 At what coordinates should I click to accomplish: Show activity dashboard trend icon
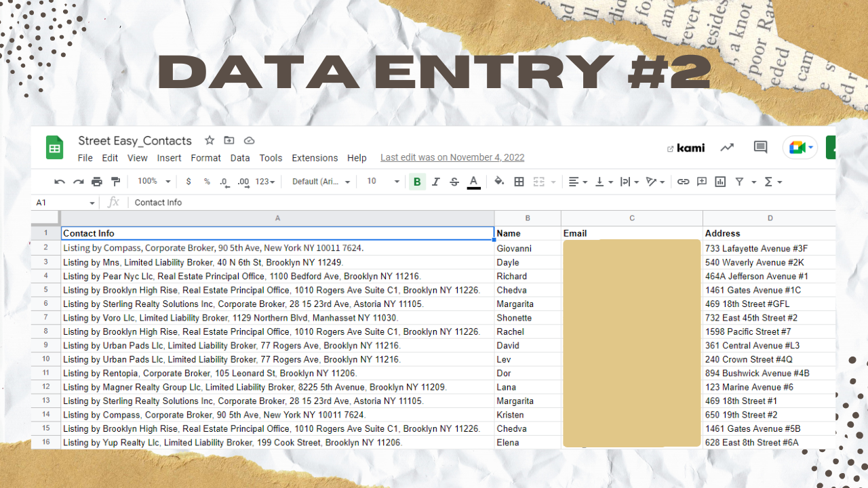pyautogui.click(x=727, y=147)
